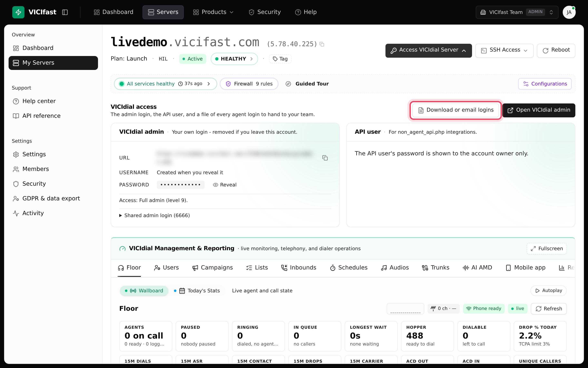
Task: Switch to the Trunks tab
Action: point(436,268)
